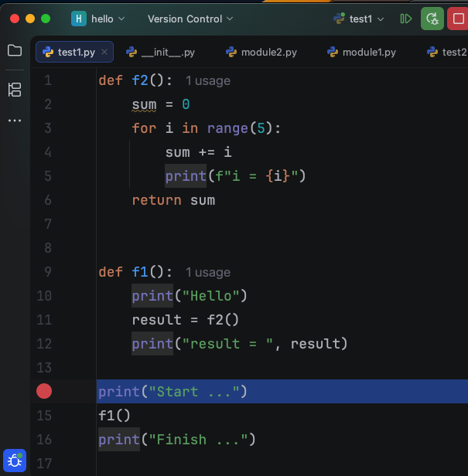Remove the breakpoint on print Start line

click(x=44, y=391)
